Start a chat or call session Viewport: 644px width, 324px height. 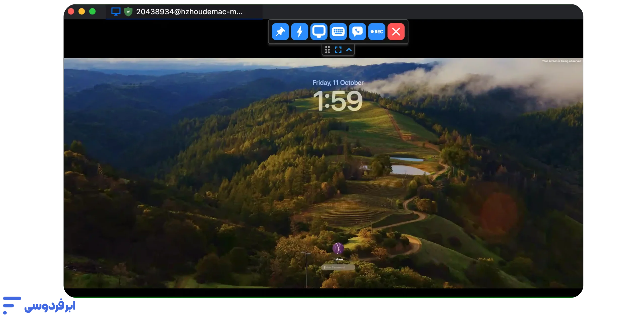(357, 32)
